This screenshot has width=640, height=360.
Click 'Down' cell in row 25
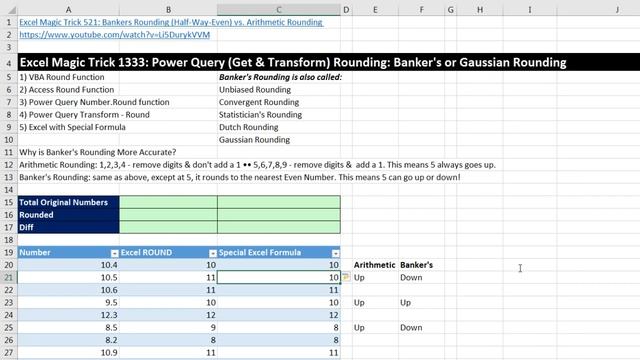point(422,328)
